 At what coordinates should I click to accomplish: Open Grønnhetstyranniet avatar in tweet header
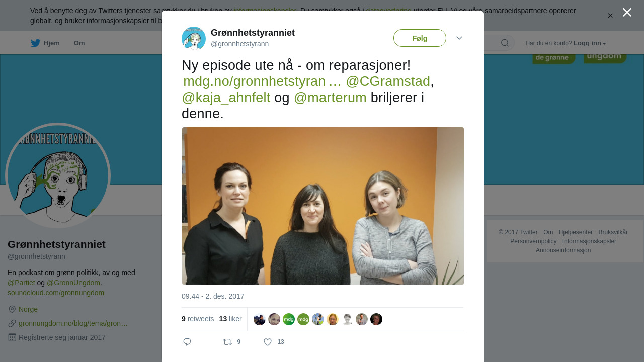(x=194, y=39)
